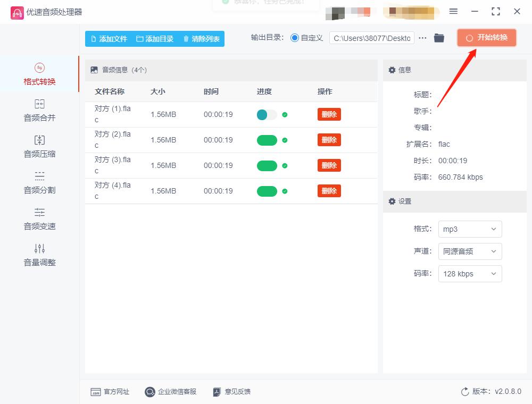Click the version refresh icon near v2.0.8.0
Screen dimensions: 532x404
point(464,391)
